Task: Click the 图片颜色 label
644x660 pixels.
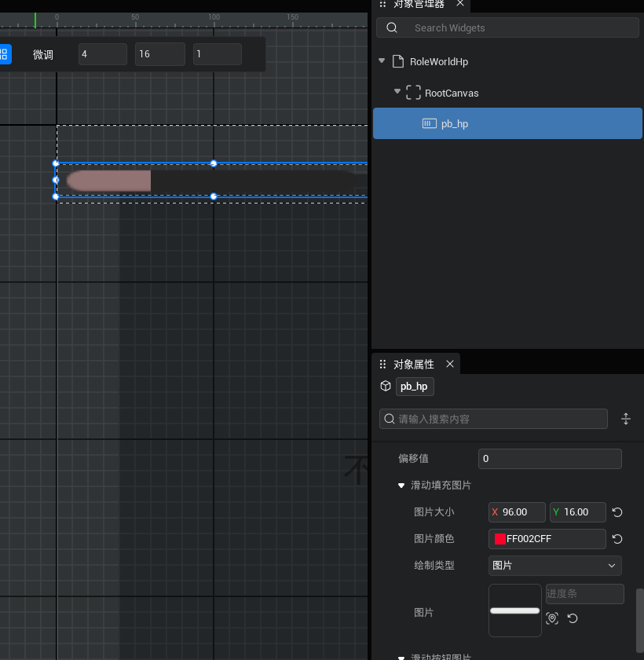Action: coord(434,539)
